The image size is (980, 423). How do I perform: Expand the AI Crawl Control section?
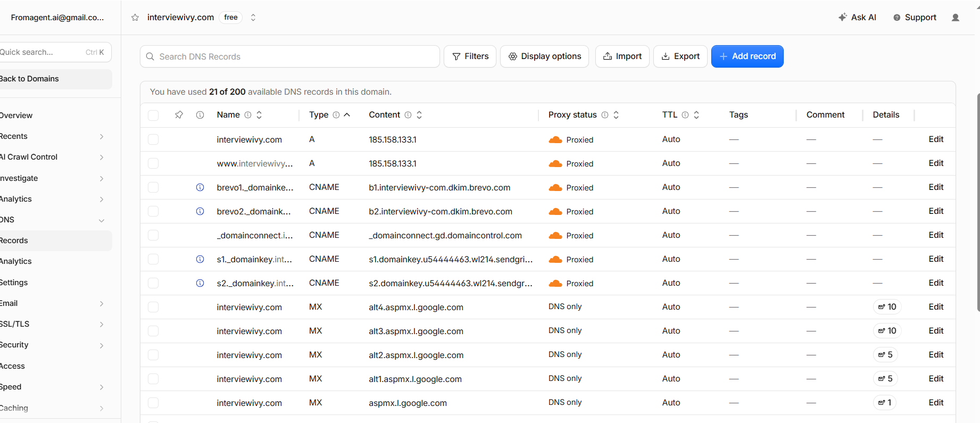pyautogui.click(x=102, y=157)
